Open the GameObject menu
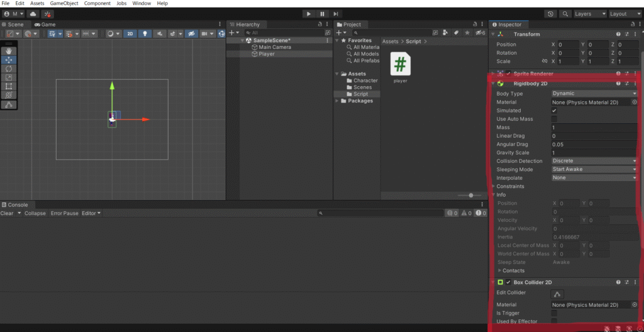Image resolution: width=644 pixels, height=332 pixels. [64, 4]
